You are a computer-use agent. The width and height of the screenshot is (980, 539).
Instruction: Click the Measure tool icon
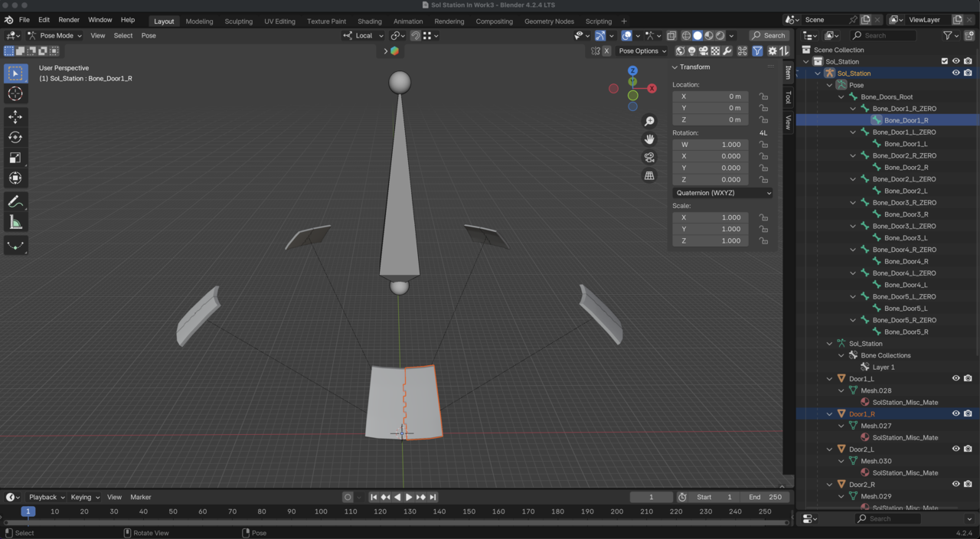pos(15,223)
